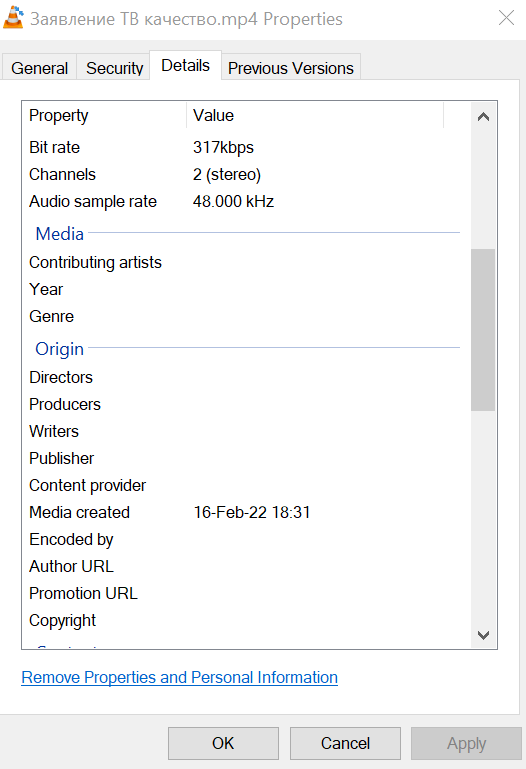
Task: Click the Apply button
Action: pos(466,743)
